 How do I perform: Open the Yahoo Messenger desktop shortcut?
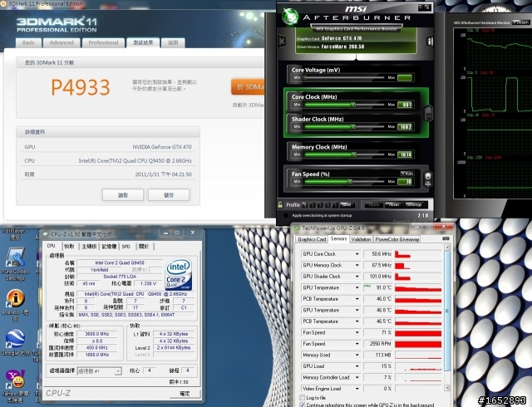click(x=15, y=386)
